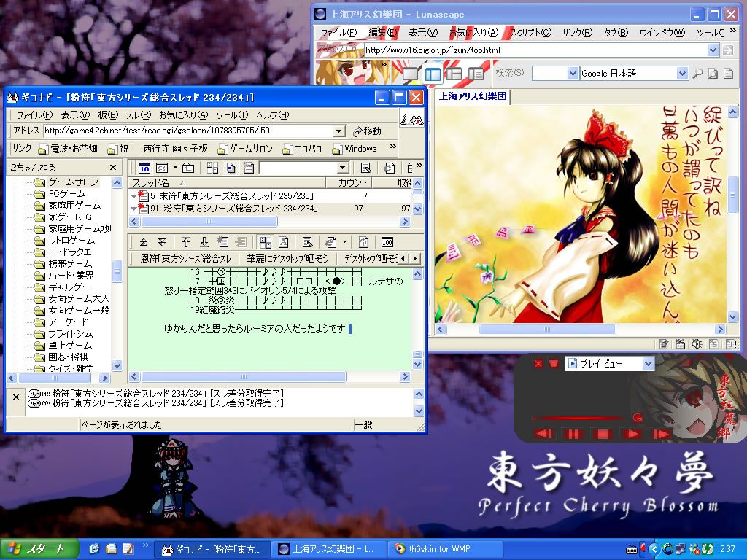Screen dimensions: 747x560
Task: Open thread 5: 末符「東方シリーズ総合スレッド 235/235」
Action: click(x=231, y=195)
